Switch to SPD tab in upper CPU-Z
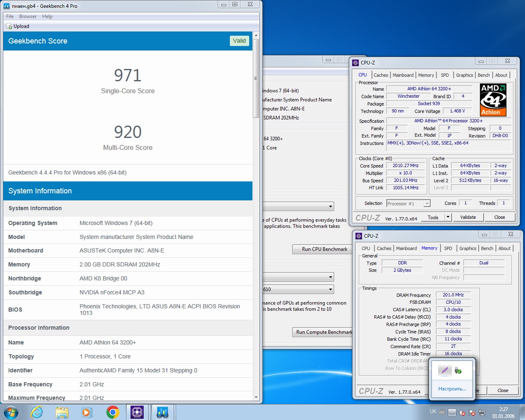The width and height of the screenshot is (525, 420). pos(445,75)
